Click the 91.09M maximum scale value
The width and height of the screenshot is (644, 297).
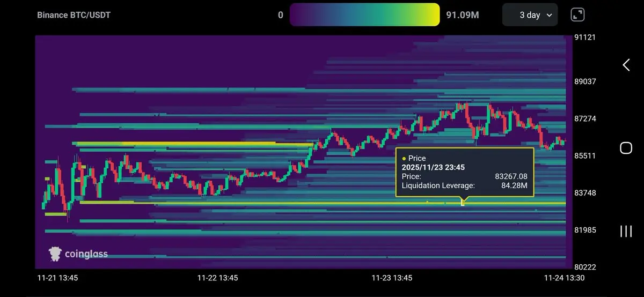point(463,15)
